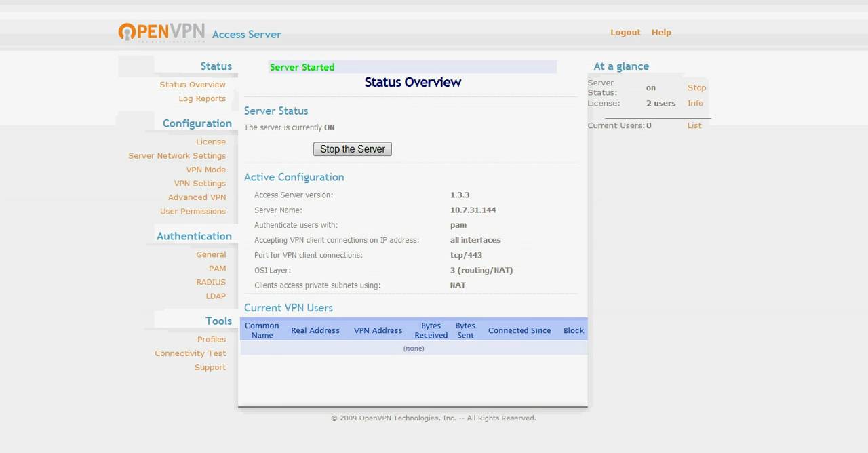Open Advanced VPN settings
Screen dimensions: 868x453
click(x=197, y=197)
